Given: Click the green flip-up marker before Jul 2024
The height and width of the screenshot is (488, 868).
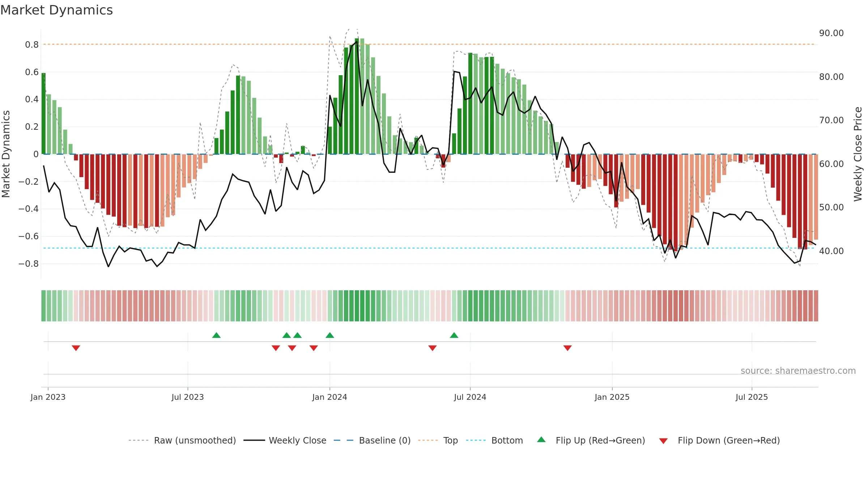Looking at the screenshot, I should coord(454,335).
